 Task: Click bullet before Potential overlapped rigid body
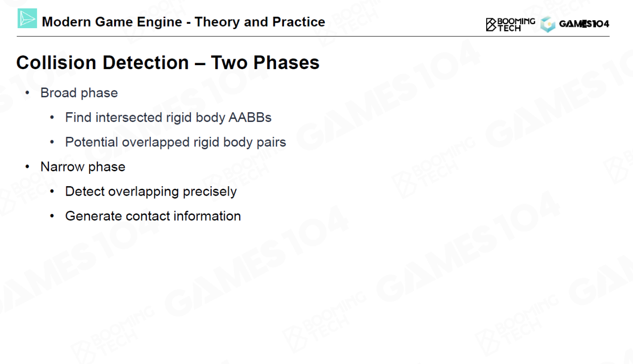[x=52, y=143]
